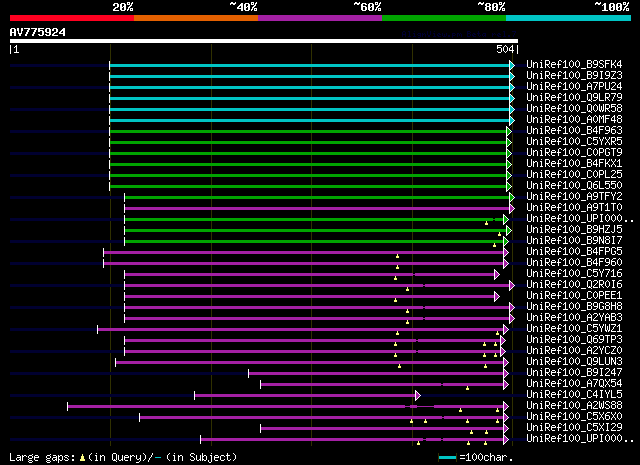
Task: Click the green ~80% identity legend segment
Action: click(444, 18)
